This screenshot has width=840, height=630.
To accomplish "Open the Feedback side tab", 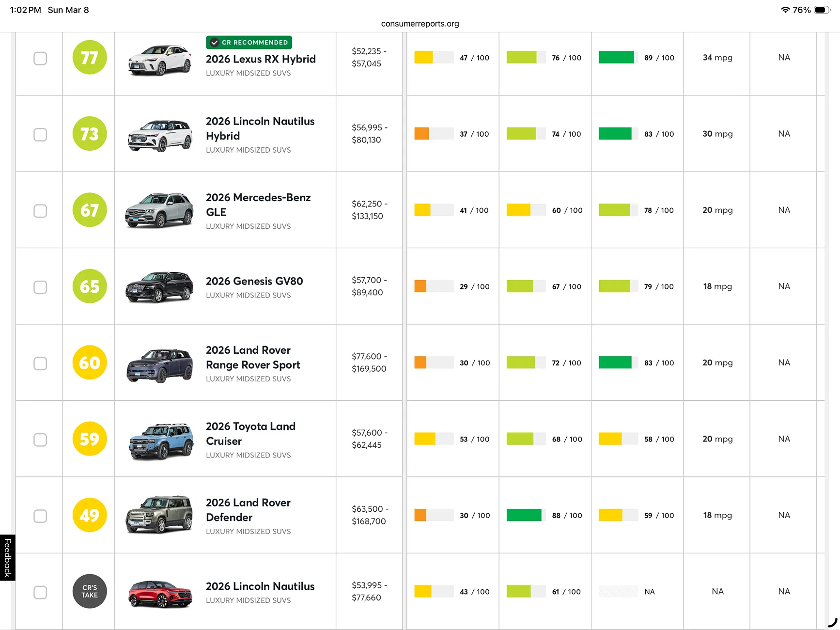I will tap(8, 557).
